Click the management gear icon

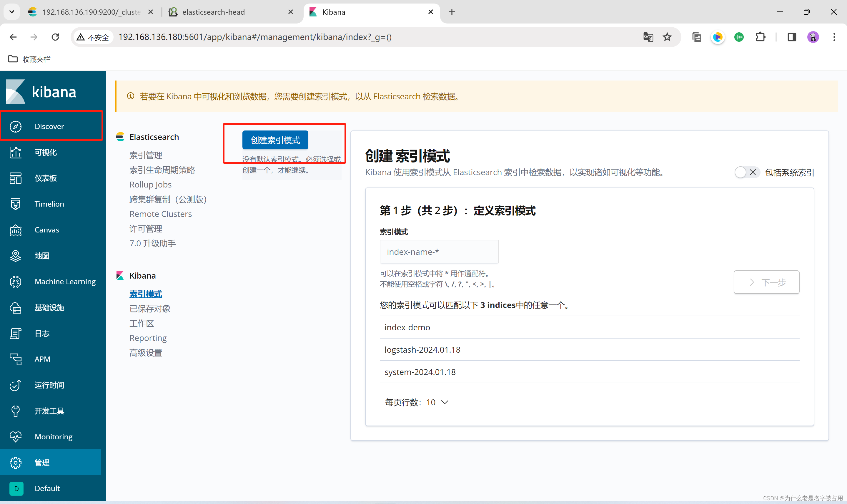pyautogui.click(x=16, y=462)
